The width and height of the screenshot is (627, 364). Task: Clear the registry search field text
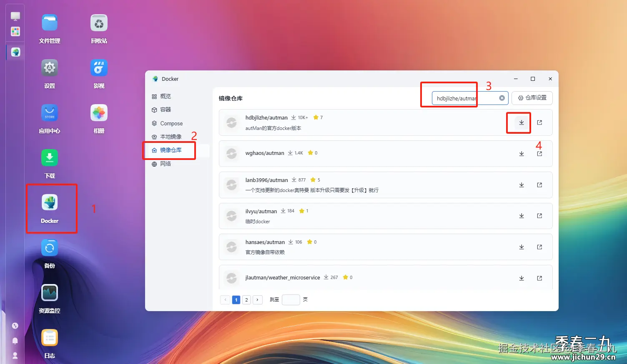[x=502, y=98]
